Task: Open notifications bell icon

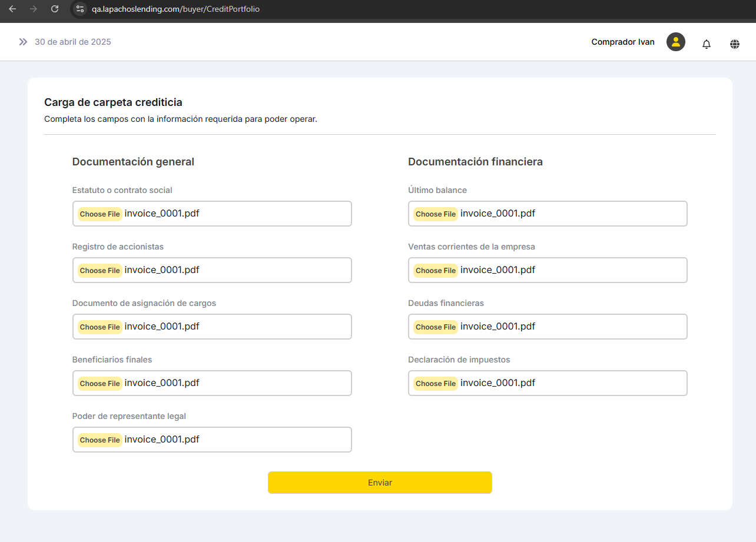Action: click(x=706, y=44)
